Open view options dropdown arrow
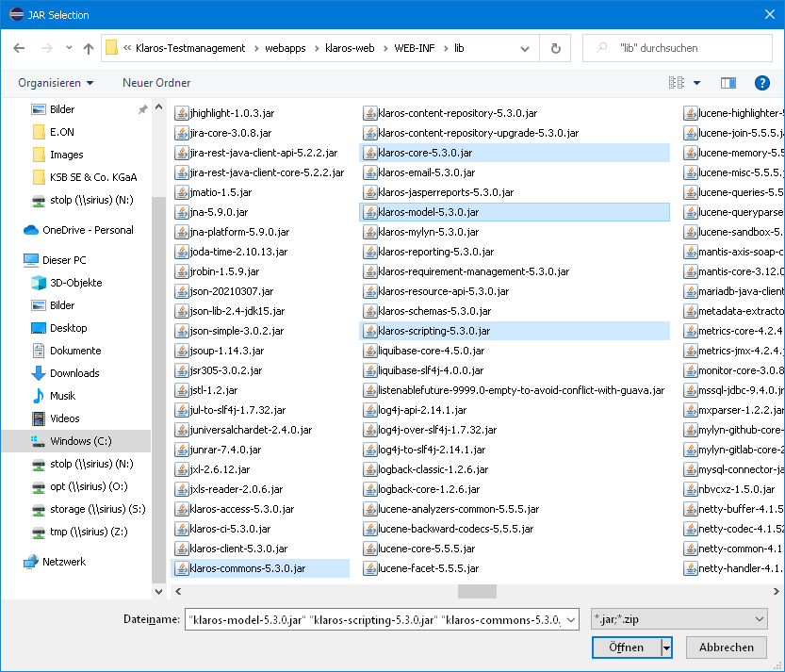Viewport: 785px width, 672px height. [696, 83]
